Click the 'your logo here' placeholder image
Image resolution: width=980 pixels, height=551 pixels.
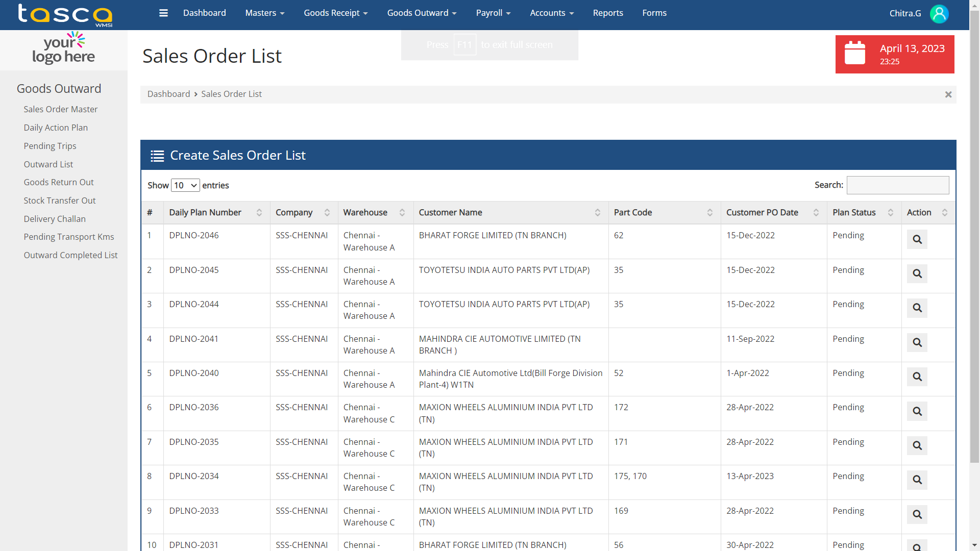coord(63,49)
